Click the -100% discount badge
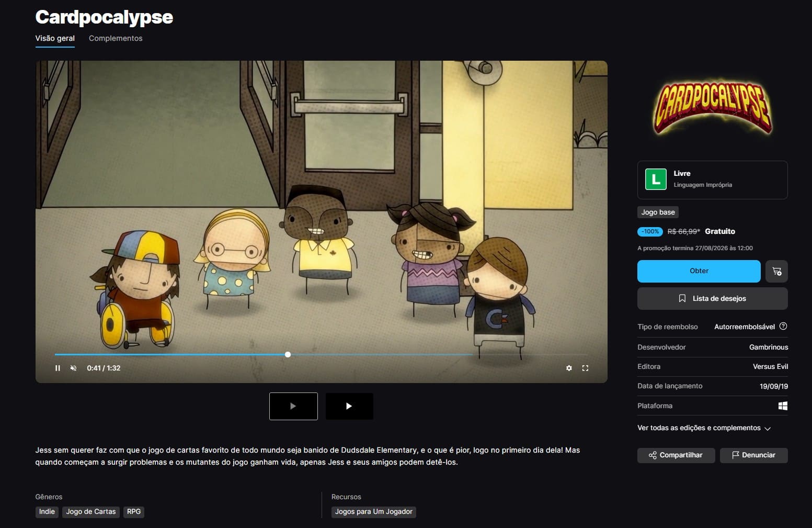 click(x=650, y=231)
